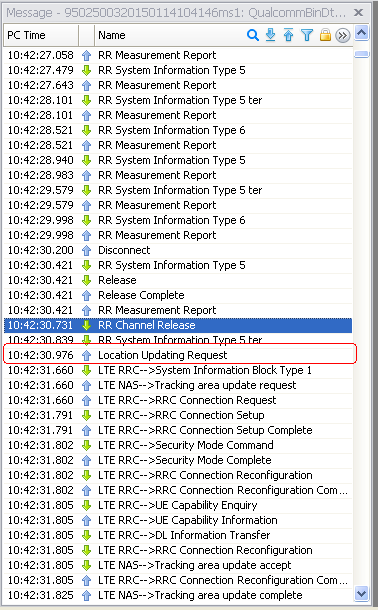Image resolution: width=378 pixels, height=610 pixels.
Task: Expand more toolbar options chevron button
Action: pos(343,36)
